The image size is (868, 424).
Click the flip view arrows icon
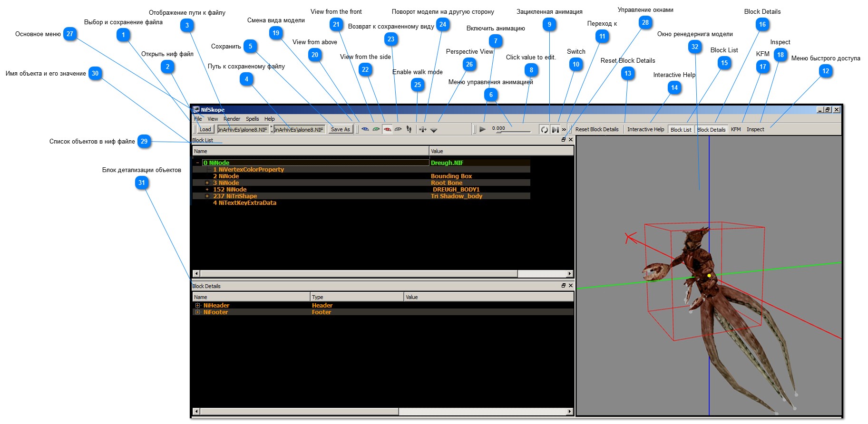pos(422,129)
